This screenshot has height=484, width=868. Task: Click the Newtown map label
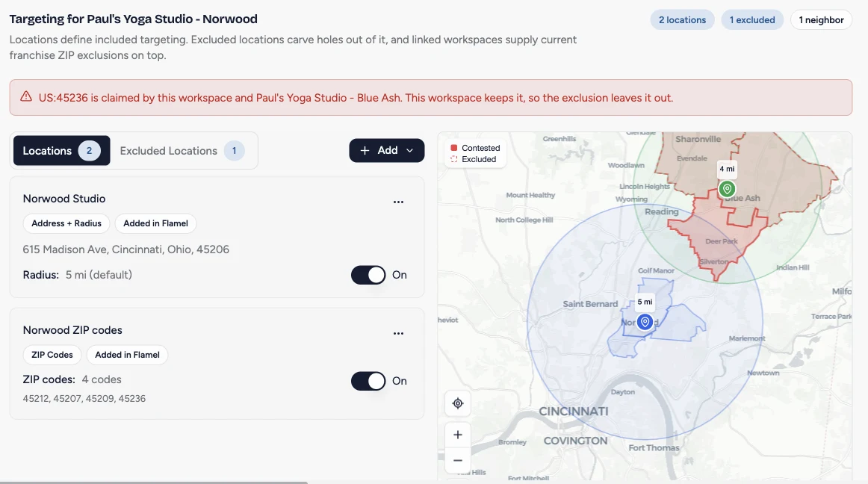[x=763, y=373]
